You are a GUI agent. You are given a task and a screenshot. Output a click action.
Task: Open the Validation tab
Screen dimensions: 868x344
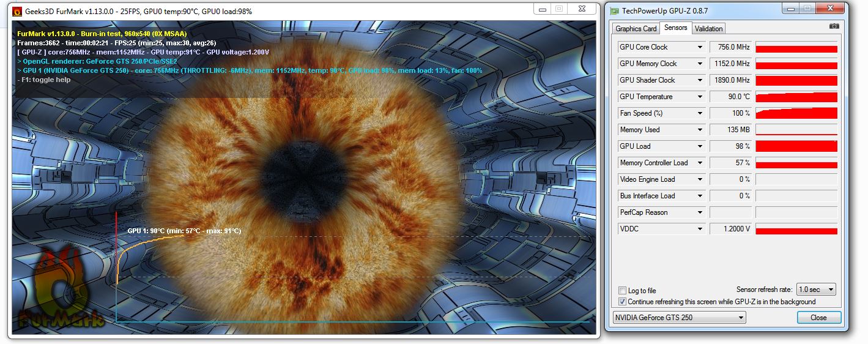coord(708,28)
